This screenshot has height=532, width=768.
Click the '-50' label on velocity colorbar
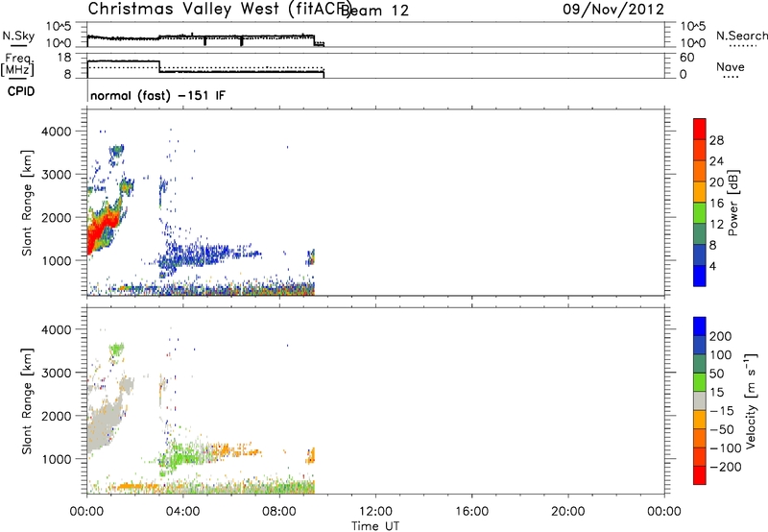722,429
